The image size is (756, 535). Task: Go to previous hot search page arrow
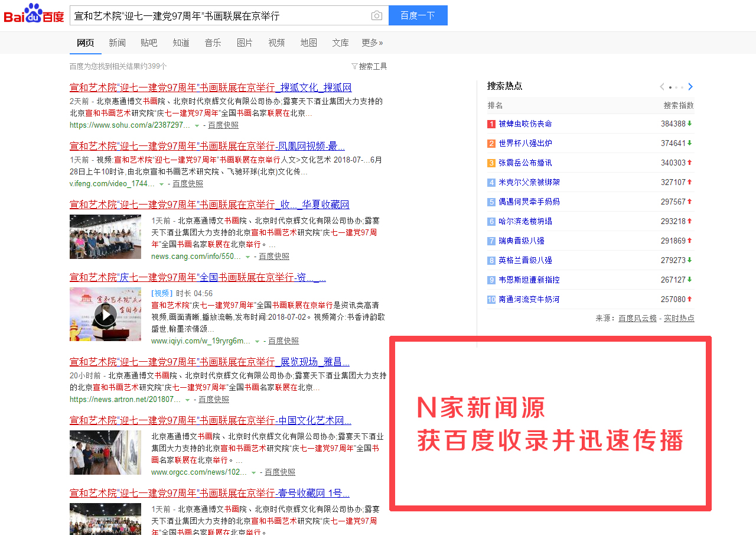(x=662, y=87)
